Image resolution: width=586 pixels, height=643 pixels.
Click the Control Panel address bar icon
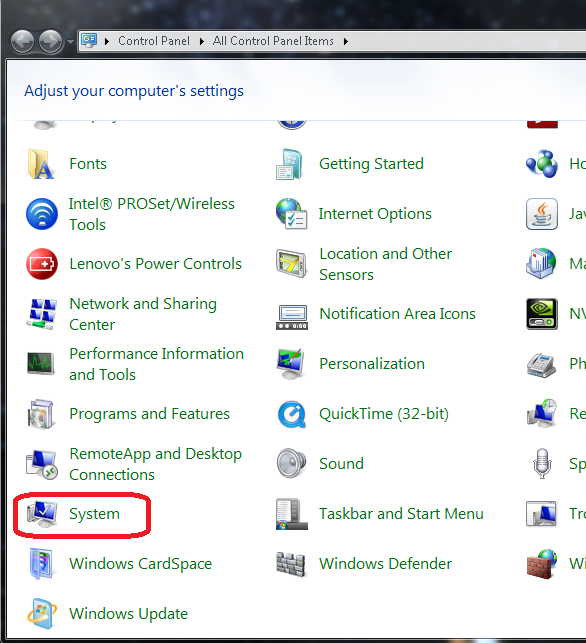coord(89,41)
